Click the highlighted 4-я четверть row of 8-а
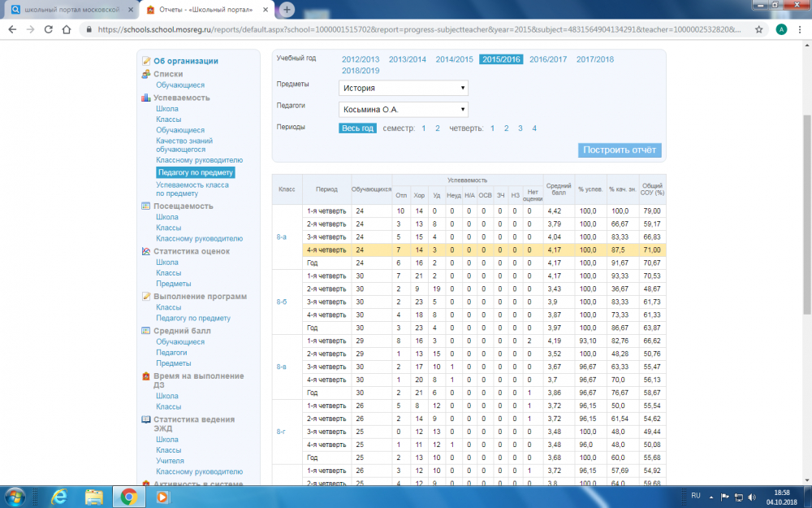The image size is (812, 508). (x=484, y=250)
